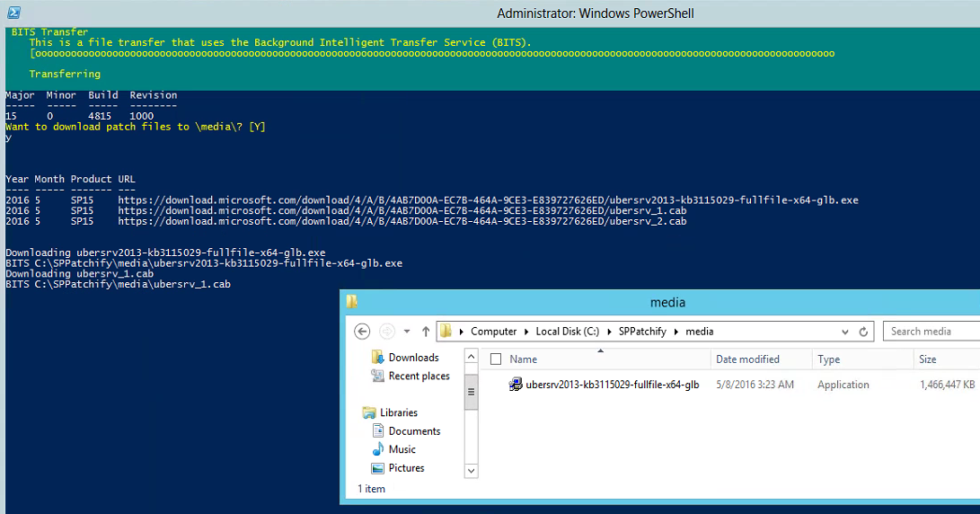
Task: Click the Recent places icon
Action: [x=377, y=376]
